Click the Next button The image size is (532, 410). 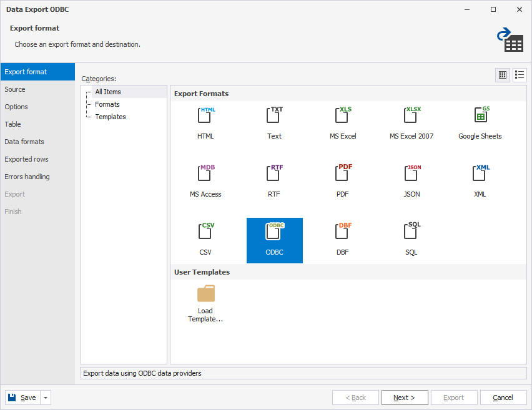point(404,398)
